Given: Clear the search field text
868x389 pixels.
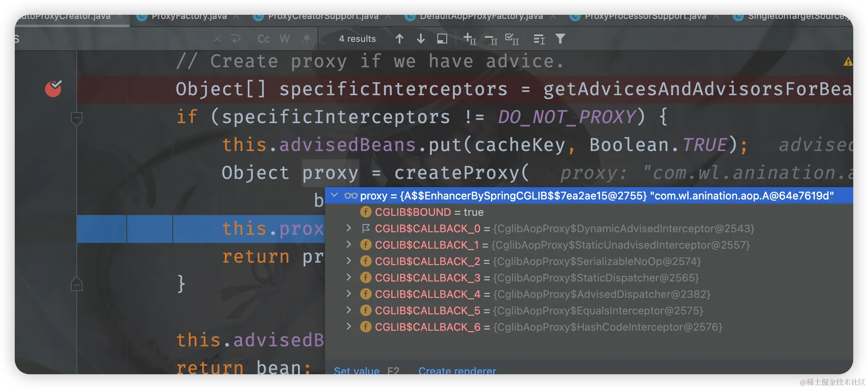Looking at the screenshot, I should tap(217, 39).
